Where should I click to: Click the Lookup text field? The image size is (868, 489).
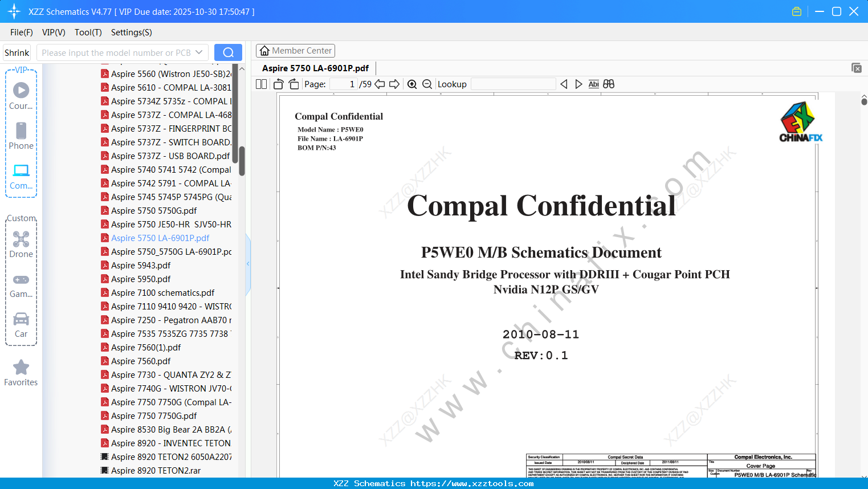(x=513, y=84)
